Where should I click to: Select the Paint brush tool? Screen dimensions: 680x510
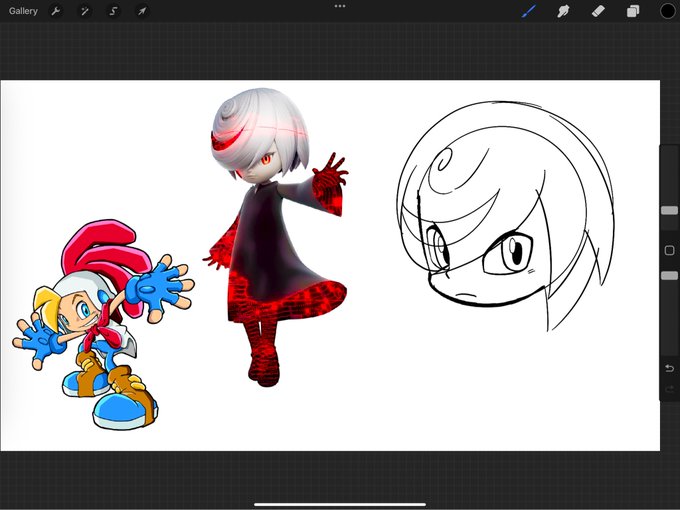click(x=528, y=11)
